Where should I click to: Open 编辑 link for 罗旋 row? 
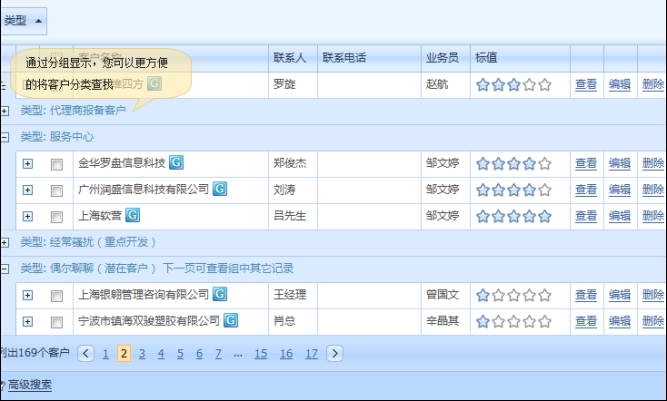619,85
